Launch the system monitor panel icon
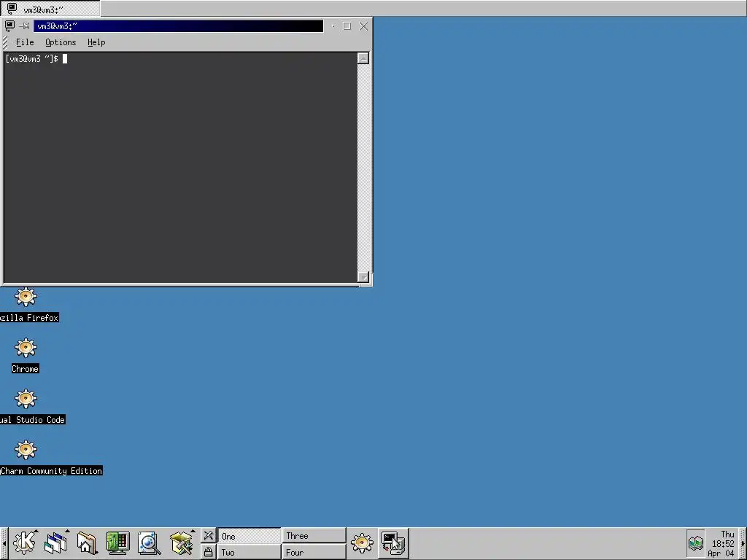The image size is (747, 560). coord(117,542)
